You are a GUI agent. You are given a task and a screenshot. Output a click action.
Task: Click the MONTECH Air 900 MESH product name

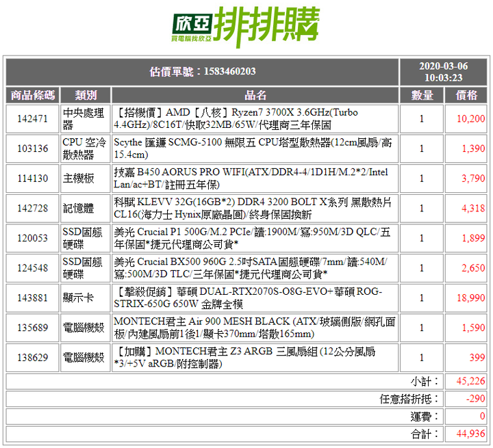(x=255, y=328)
